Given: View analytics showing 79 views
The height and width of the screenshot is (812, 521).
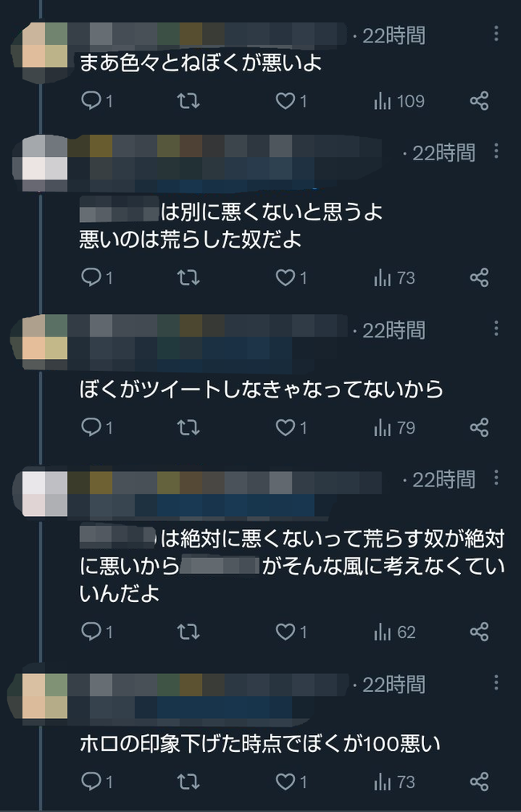Looking at the screenshot, I should [x=394, y=428].
